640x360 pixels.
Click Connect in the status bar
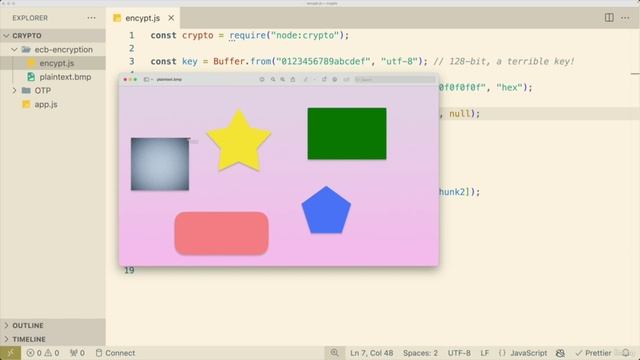(115, 353)
